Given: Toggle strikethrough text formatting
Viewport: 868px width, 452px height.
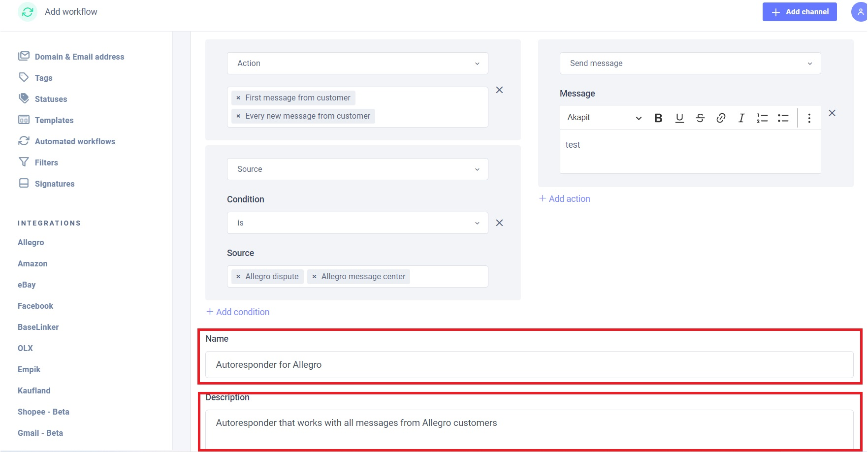Looking at the screenshot, I should (700, 118).
